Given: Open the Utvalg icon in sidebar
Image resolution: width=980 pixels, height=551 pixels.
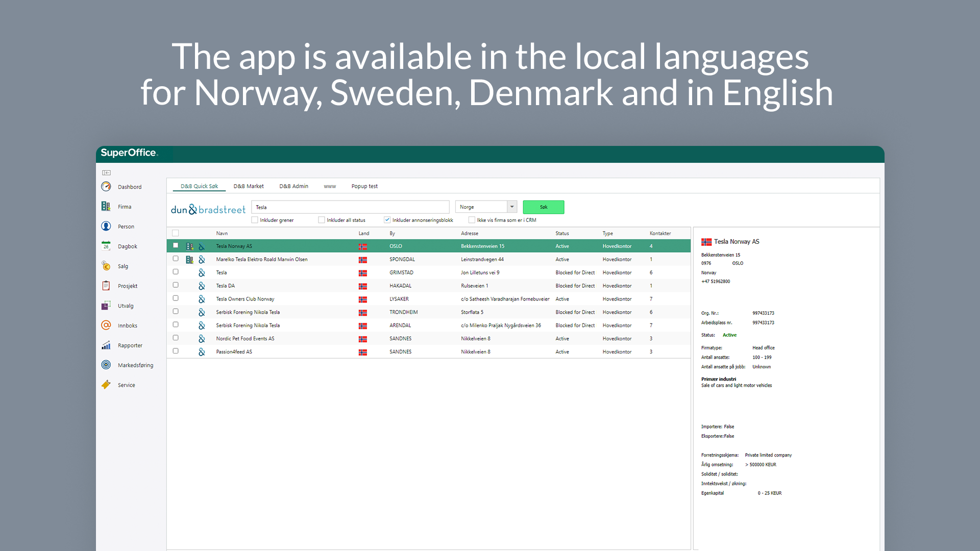Looking at the screenshot, I should pyautogui.click(x=106, y=306).
